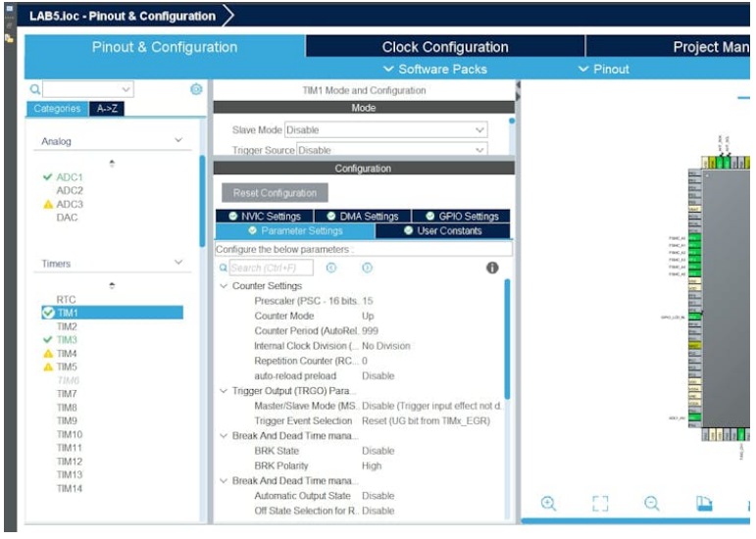This screenshot has width=756, height=539.
Task: Click the fit-to-screen frame icon
Action: [601, 504]
